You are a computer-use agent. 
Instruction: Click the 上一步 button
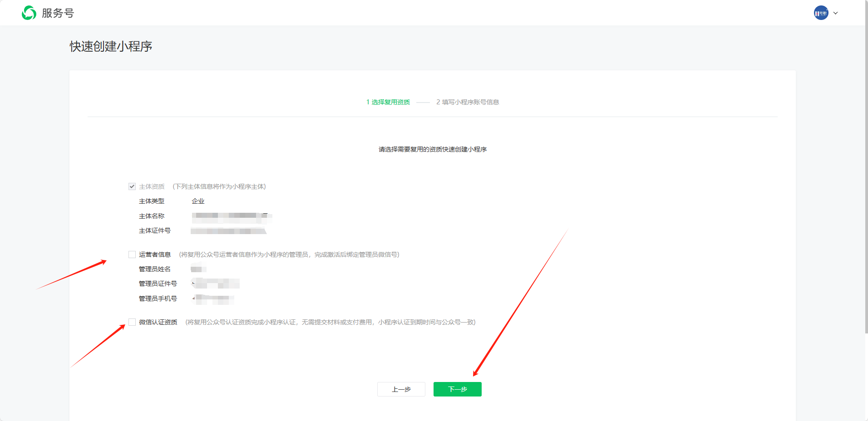point(401,389)
